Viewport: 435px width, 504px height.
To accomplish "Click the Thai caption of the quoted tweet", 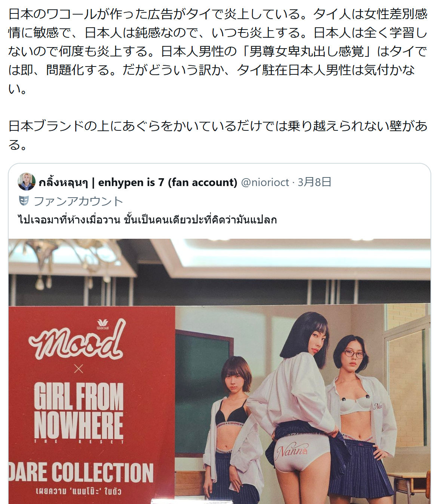I will point(147,219).
